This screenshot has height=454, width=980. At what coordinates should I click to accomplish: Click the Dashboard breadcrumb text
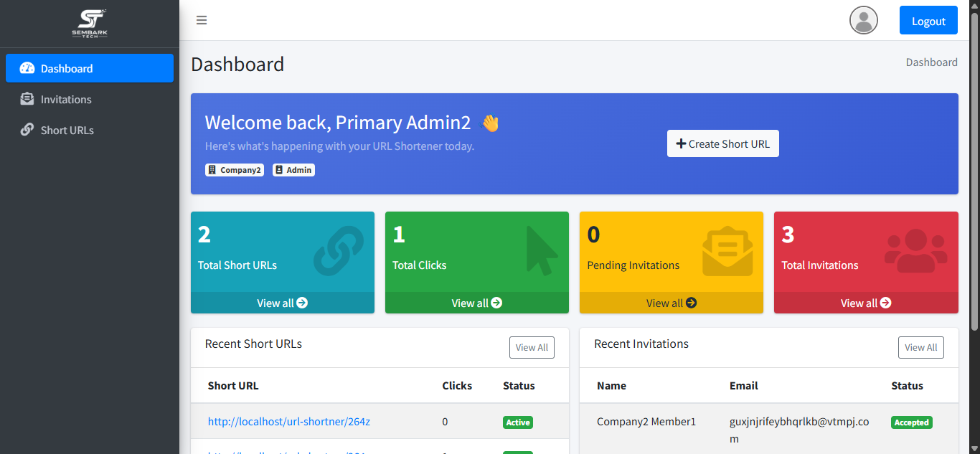(x=931, y=62)
